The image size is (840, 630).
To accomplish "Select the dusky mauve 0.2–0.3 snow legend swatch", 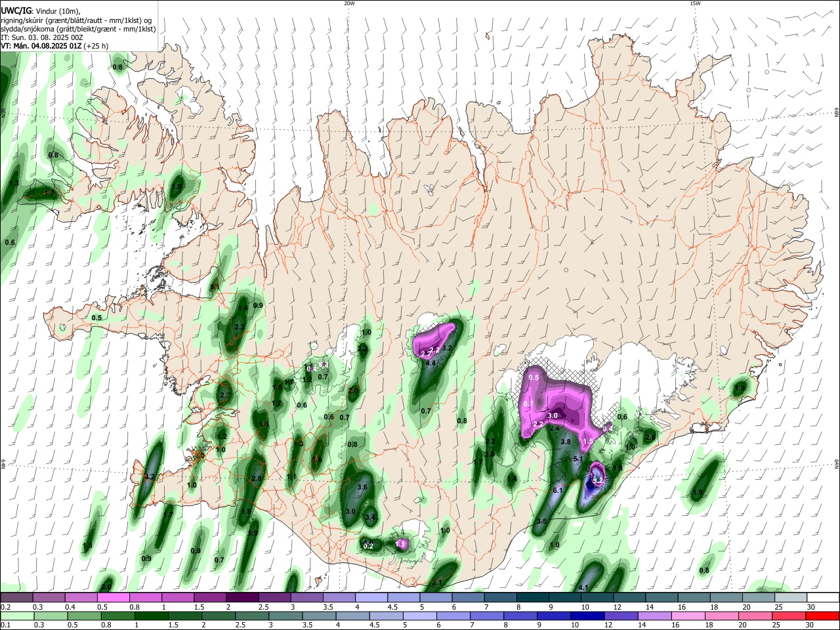I will pyautogui.click(x=16, y=598).
